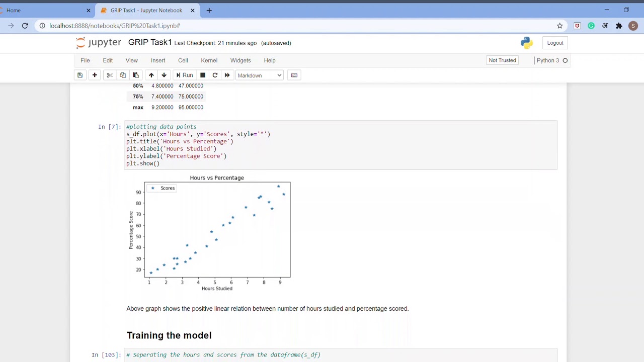Click the Not Trusted notebook button

(x=502, y=60)
